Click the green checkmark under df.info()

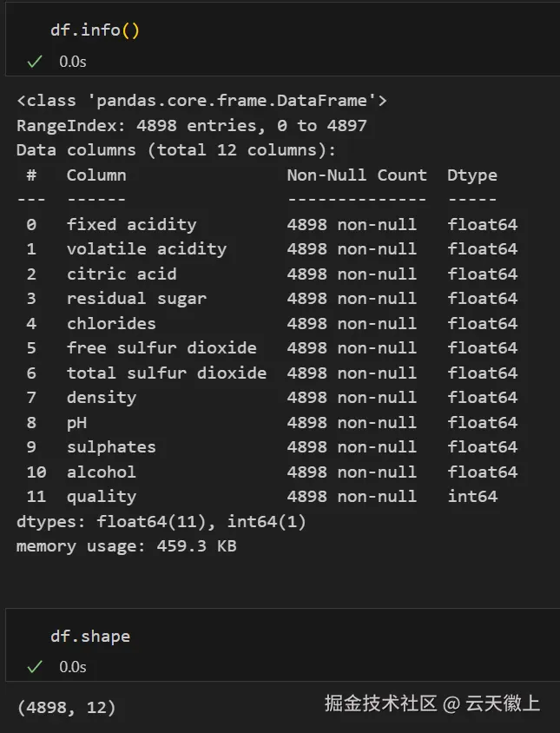(36, 62)
